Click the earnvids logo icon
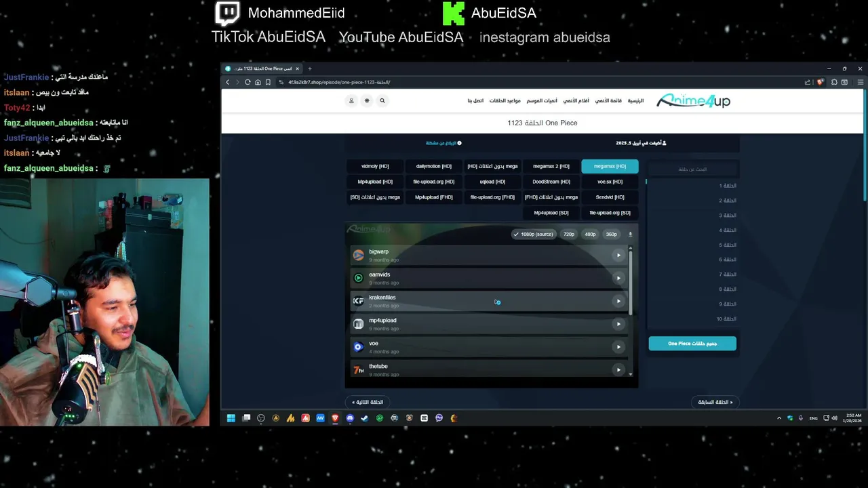Viewport: 868px width, 488px height. pyautogui.click(x=358, y=278)
